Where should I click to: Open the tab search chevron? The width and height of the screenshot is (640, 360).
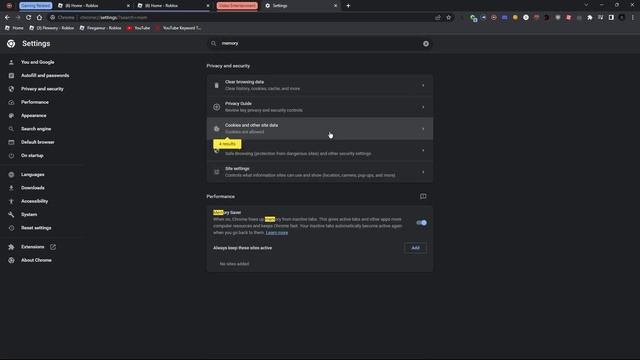[586, 5]
